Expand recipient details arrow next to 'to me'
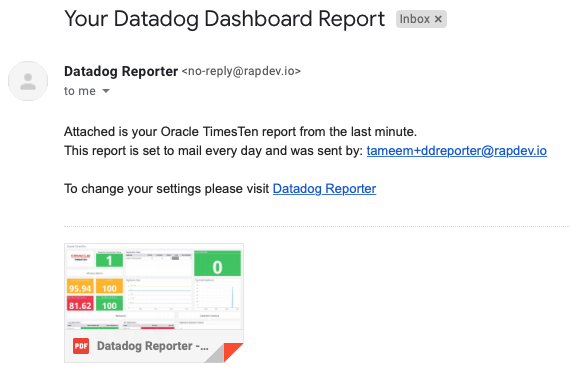 pos(106,91)
